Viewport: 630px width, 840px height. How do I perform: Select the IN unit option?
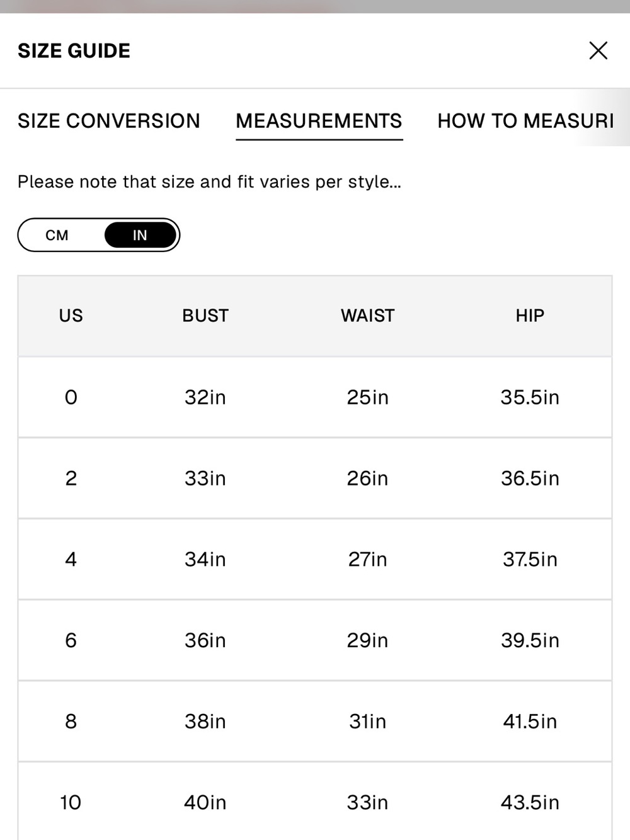tap(140, 235)
